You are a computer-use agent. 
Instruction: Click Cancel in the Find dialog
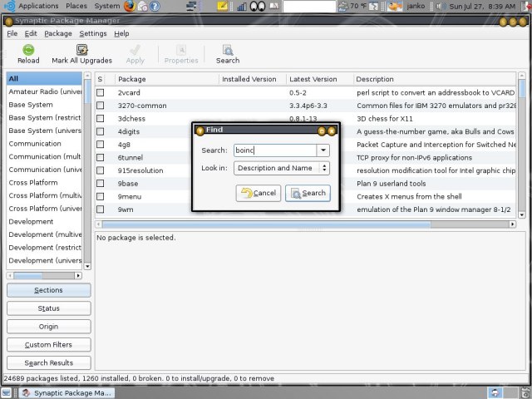[x=259, y=193]
